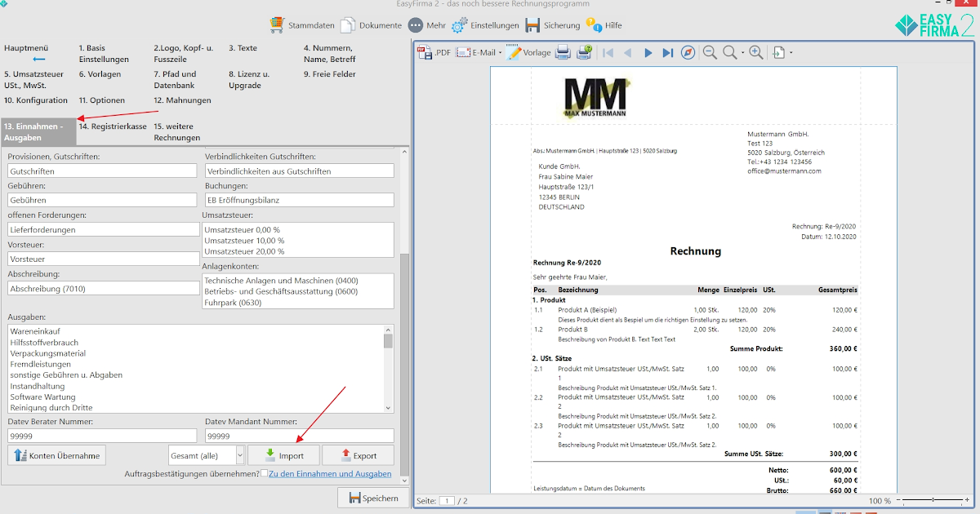The image size is (980, 514).
Task: Jump to the first preview page
Action: coord(608,52)
